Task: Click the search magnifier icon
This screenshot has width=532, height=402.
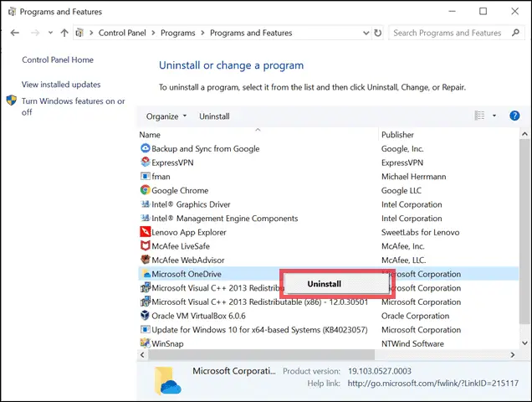Action: pos(515,33)
